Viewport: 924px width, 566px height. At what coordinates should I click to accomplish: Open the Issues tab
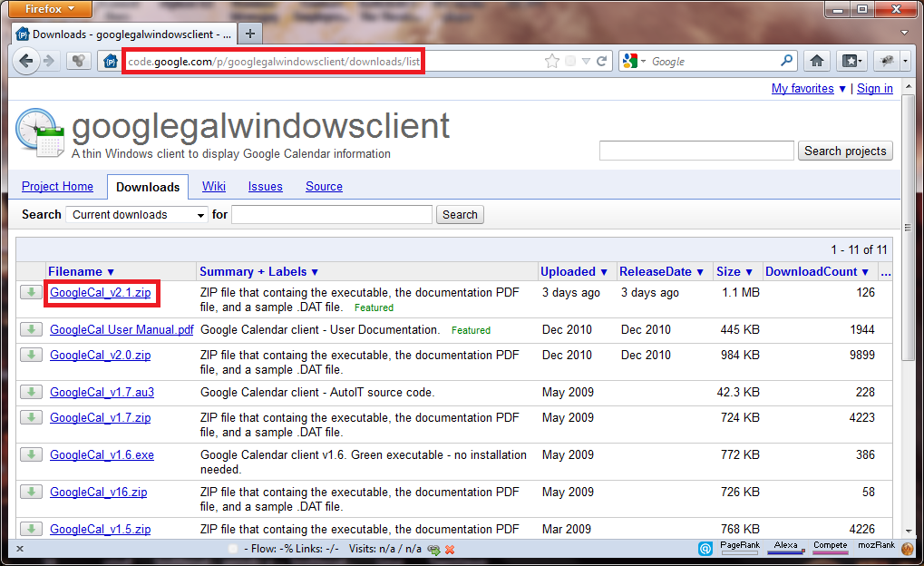coord(265,186)
